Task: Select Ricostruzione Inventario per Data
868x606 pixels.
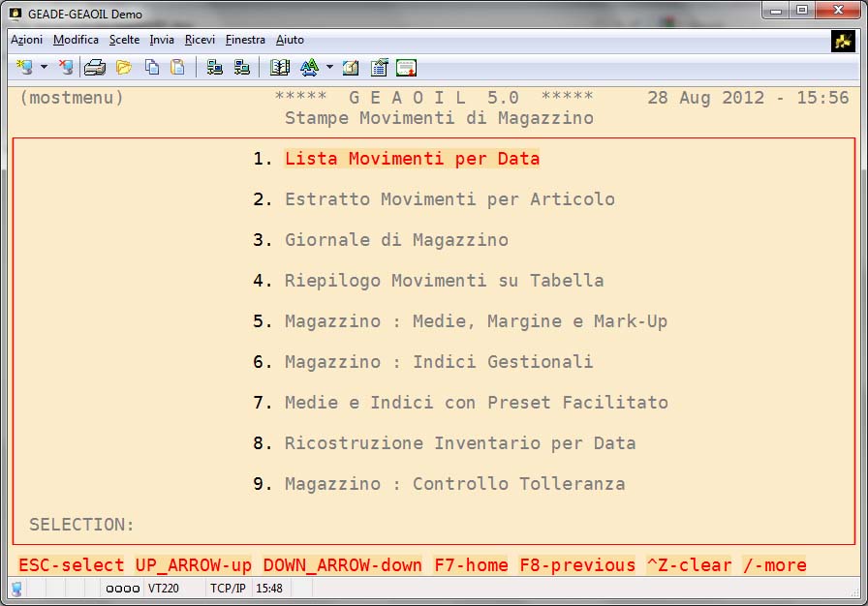Action: coord(460,443)
